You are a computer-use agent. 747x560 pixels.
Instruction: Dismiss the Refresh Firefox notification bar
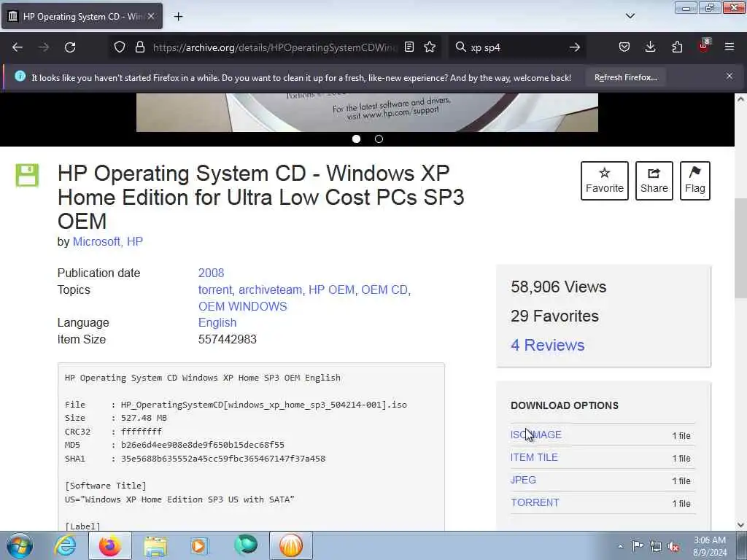[729, 76]
